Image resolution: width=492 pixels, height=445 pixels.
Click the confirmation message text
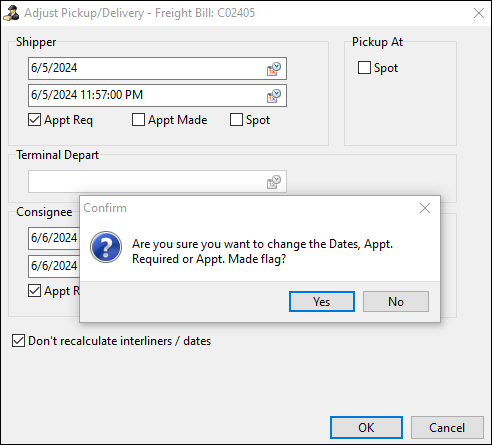coord(262,251)
